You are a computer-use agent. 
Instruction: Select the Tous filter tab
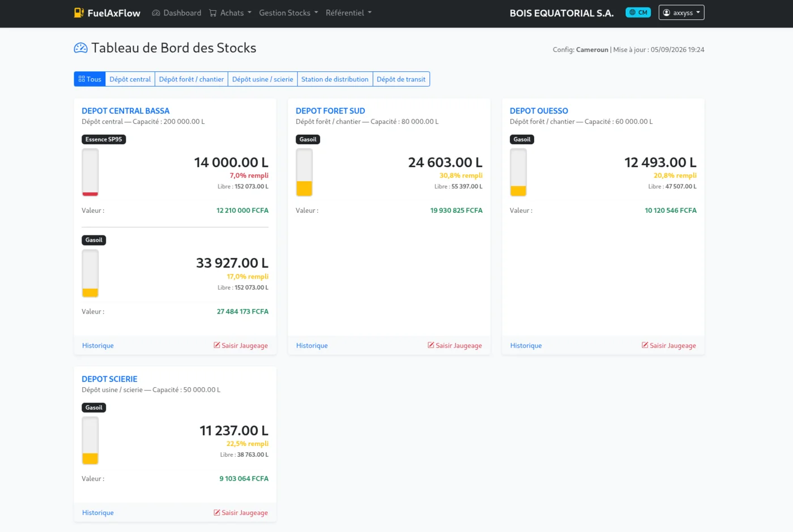point(90,79)
